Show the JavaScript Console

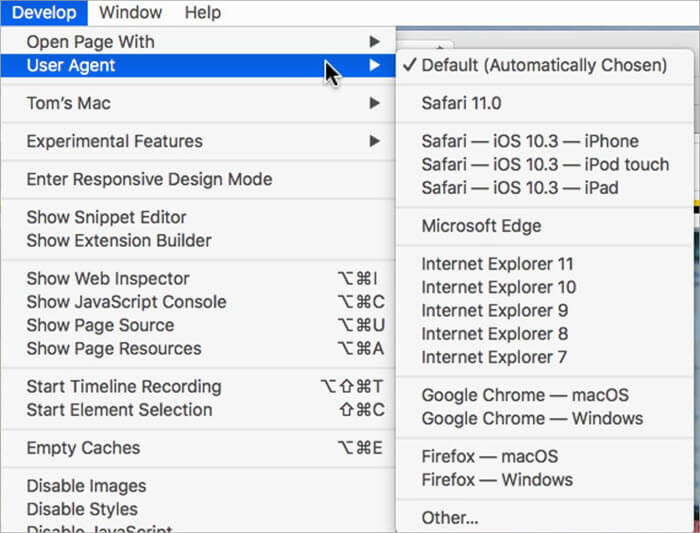pos(126,302)
